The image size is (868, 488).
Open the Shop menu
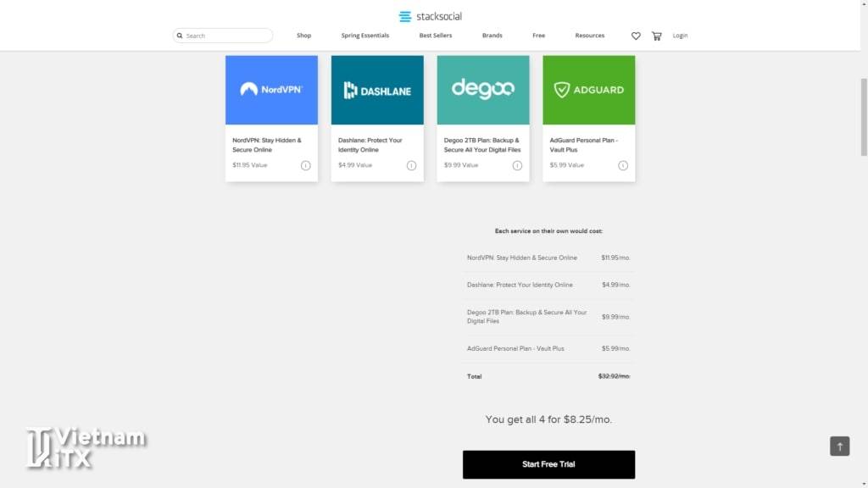303,36
